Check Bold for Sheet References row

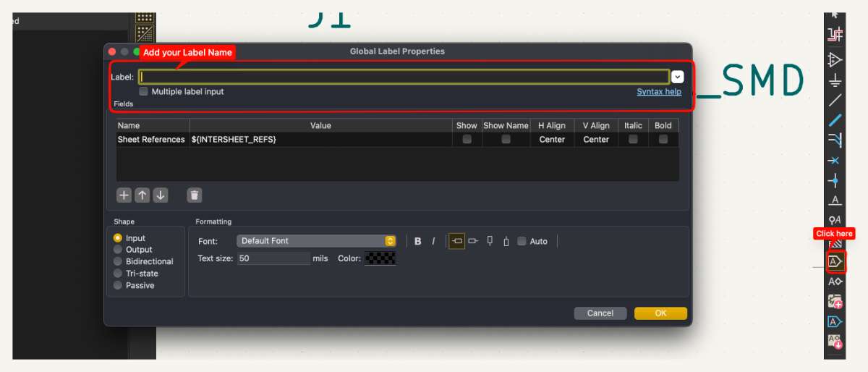pos(663,139)
